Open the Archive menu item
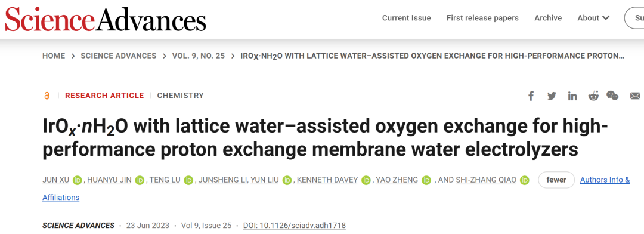The image size is (644, 234). (548, 18)
